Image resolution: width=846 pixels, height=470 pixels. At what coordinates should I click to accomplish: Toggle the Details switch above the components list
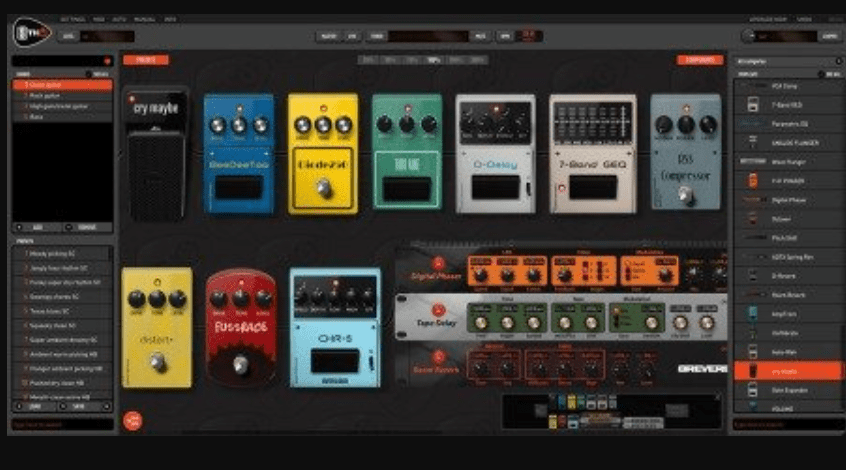click(x=821, y=74)
